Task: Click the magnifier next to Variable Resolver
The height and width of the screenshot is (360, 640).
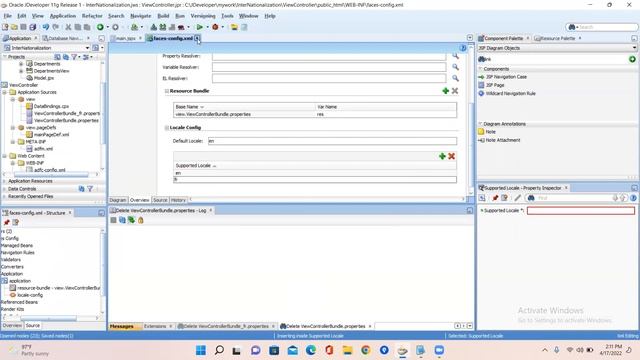Action: pos(456,67)
